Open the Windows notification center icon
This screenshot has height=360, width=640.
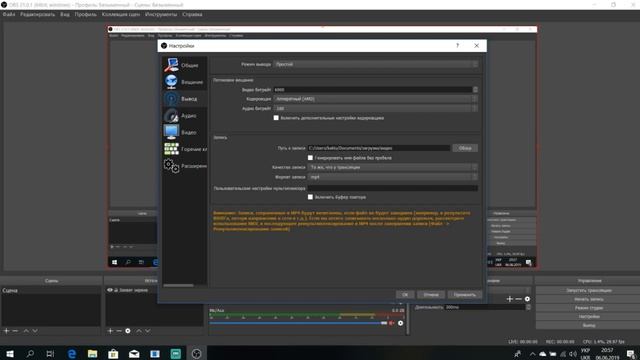(x=631, y=354)
